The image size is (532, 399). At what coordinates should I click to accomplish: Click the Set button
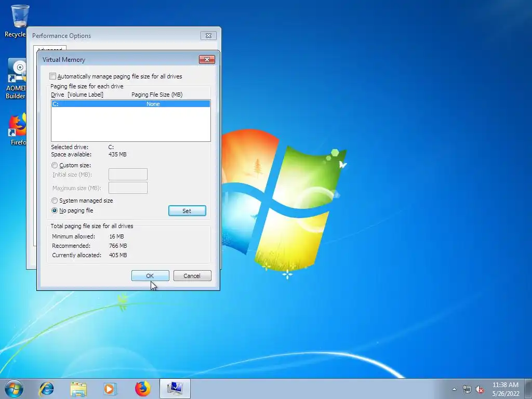187,211
